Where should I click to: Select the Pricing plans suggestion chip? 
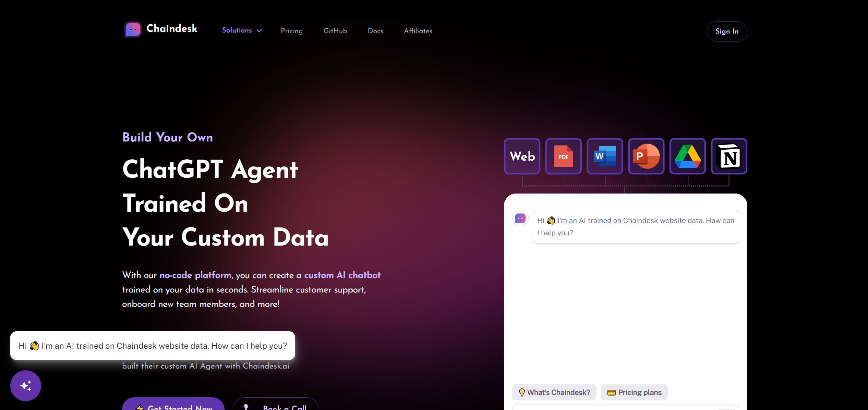pos(634,392)
